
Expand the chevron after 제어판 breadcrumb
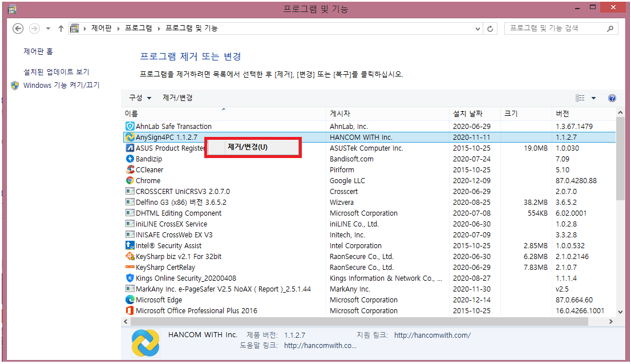click(118, 29)
